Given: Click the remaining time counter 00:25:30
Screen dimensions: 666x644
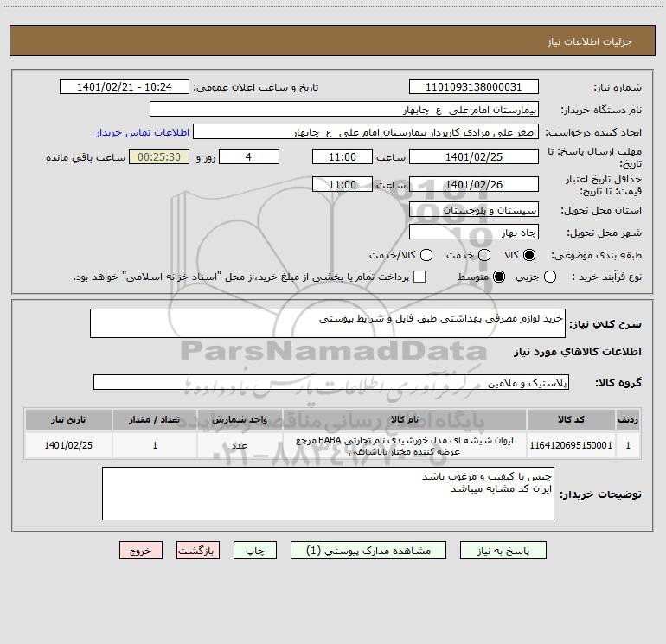Looking at the screenshot, I should point(159,156).
